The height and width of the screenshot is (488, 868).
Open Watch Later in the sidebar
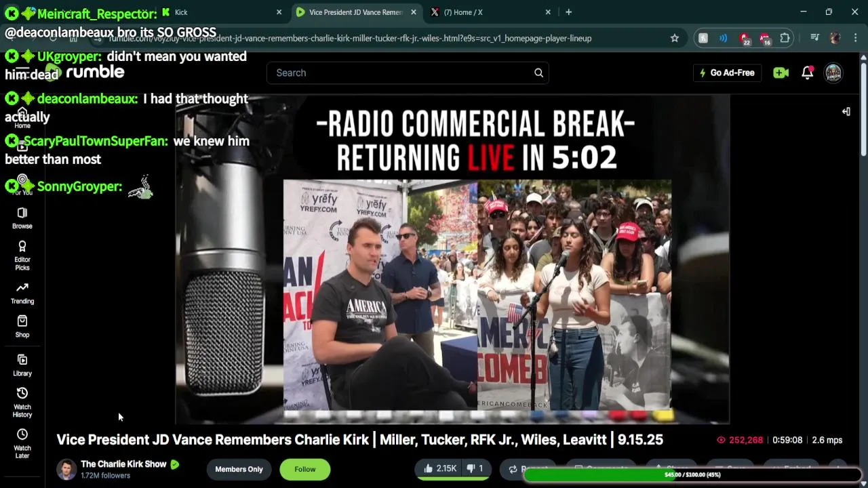coord(22,444)
